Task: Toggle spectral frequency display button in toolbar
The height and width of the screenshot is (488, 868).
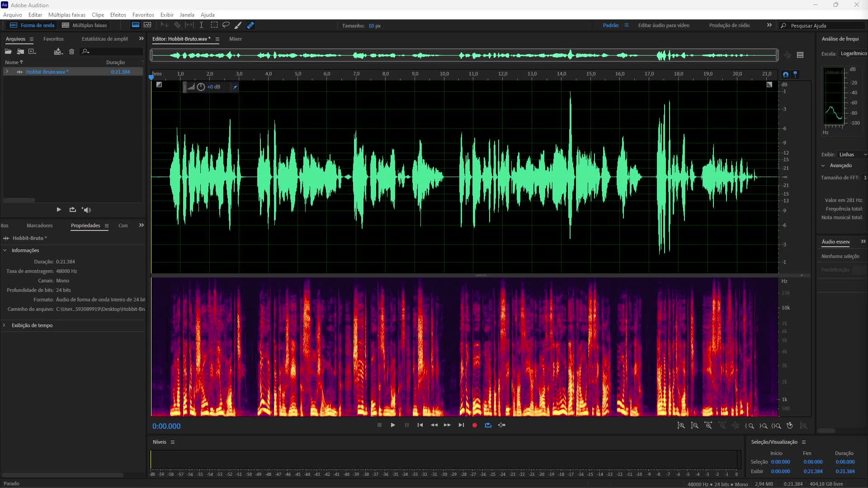Action: [x=135, y=25]
